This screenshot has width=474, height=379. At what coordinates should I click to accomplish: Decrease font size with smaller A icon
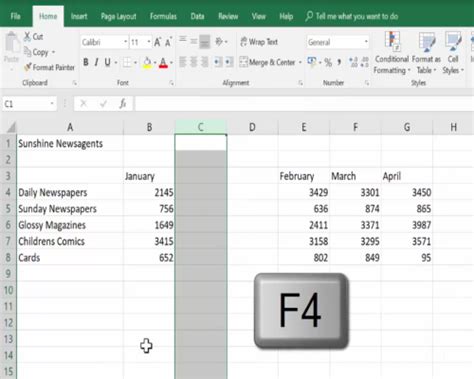point(168,42)
